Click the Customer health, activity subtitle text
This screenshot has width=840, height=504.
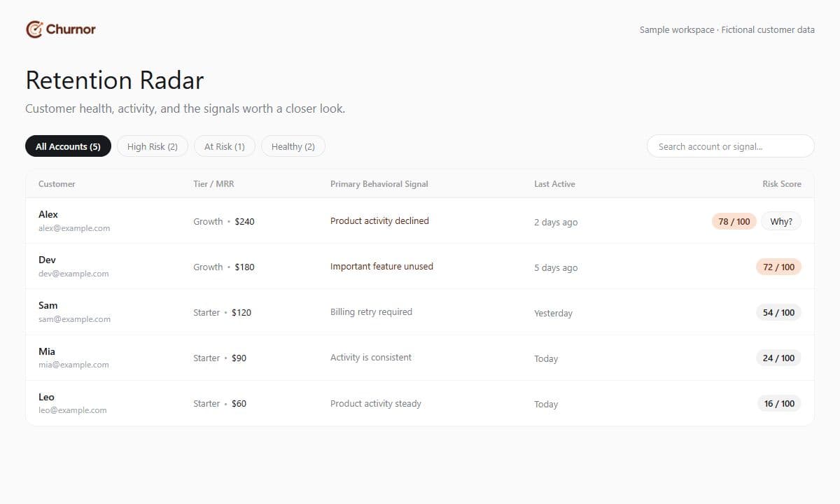click(185, 108)
